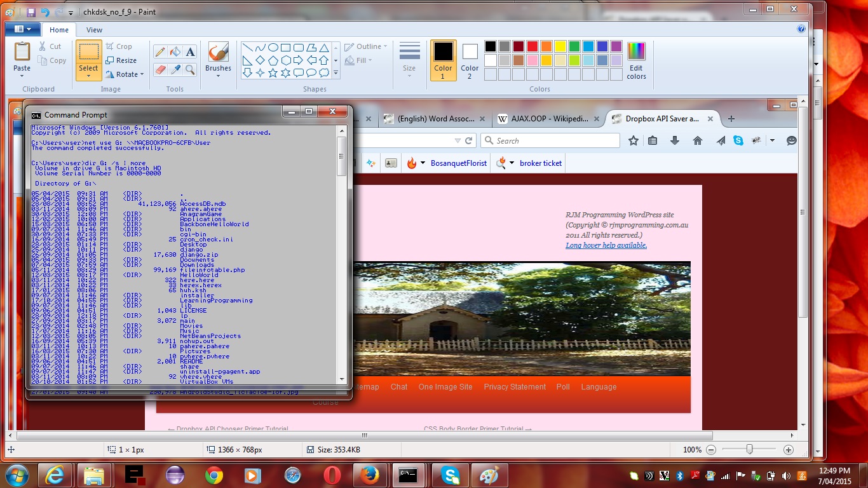Image resolution: width=868 pixels, height=488 pixels.
Task: Click the Cut scissors button
Action: tap(50, 46)
